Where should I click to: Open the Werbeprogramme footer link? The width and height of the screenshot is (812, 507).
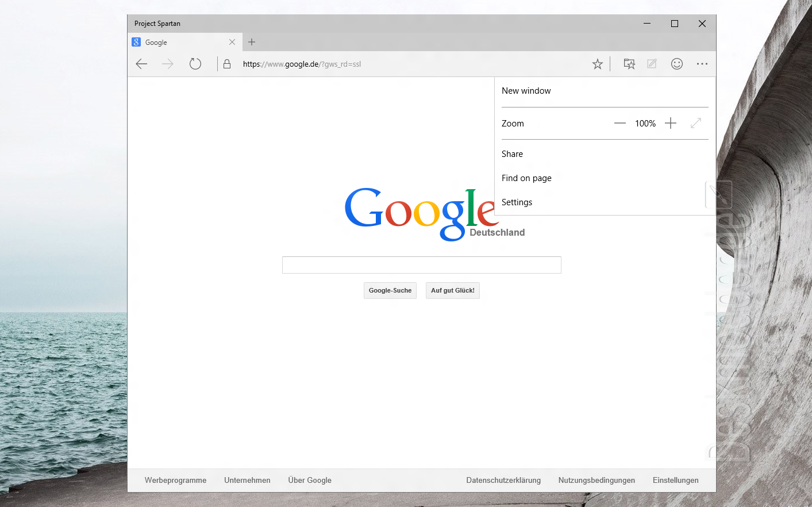[x=175, y=481]
